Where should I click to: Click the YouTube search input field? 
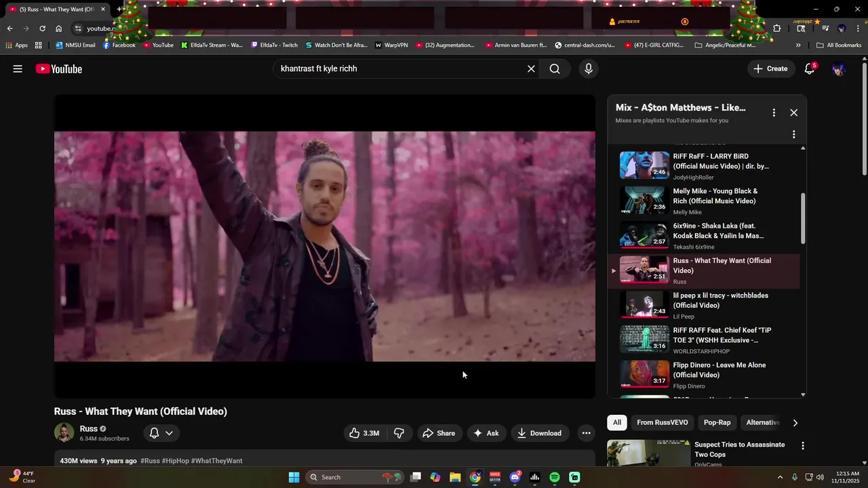(x=400, y=68)
